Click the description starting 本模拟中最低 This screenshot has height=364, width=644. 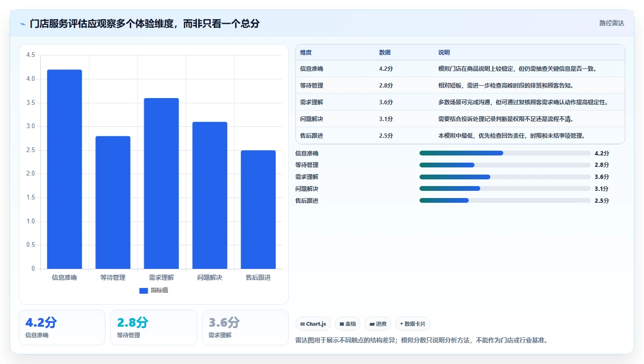(511, 135)
